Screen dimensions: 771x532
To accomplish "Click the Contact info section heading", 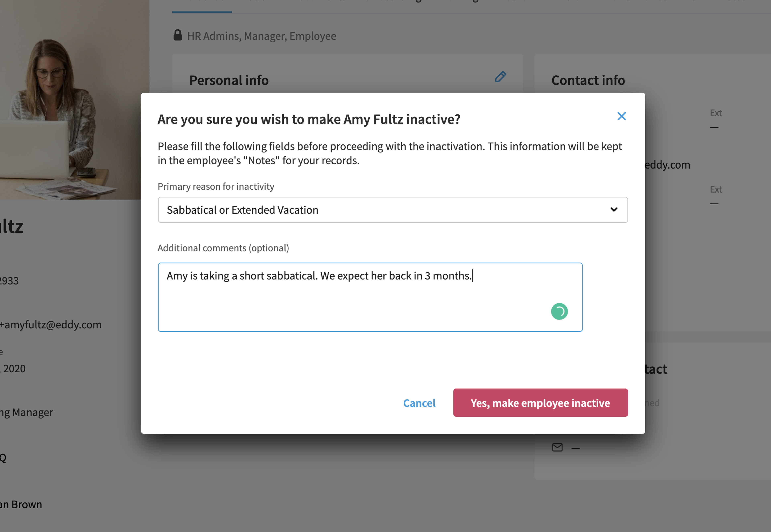I will (588, 80).
